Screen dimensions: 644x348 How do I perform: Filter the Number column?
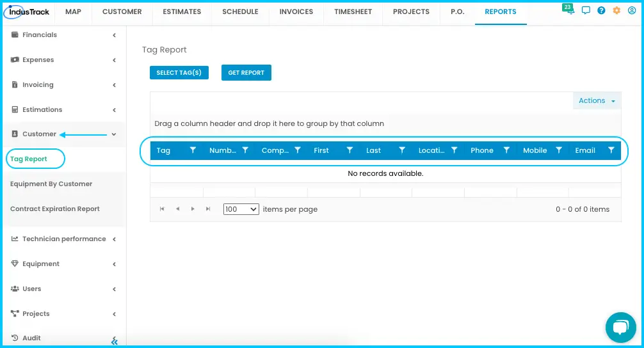pyautogui.click(x=245, y=150)
